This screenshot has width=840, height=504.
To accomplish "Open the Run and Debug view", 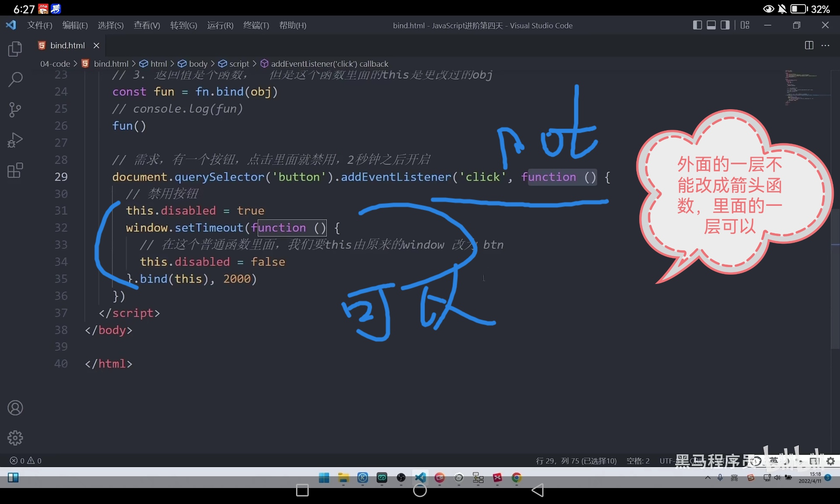I will pyautogui.click(x=15, y=140).
